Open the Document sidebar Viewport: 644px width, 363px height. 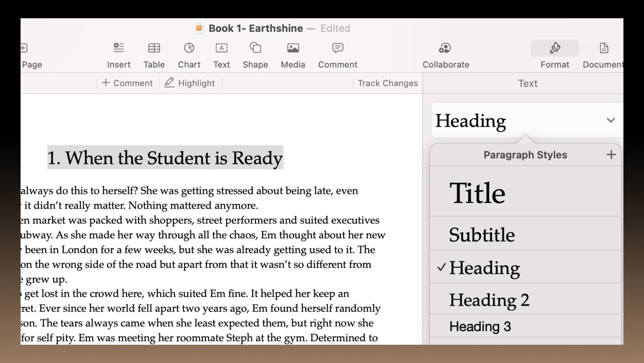coord(603,54)
